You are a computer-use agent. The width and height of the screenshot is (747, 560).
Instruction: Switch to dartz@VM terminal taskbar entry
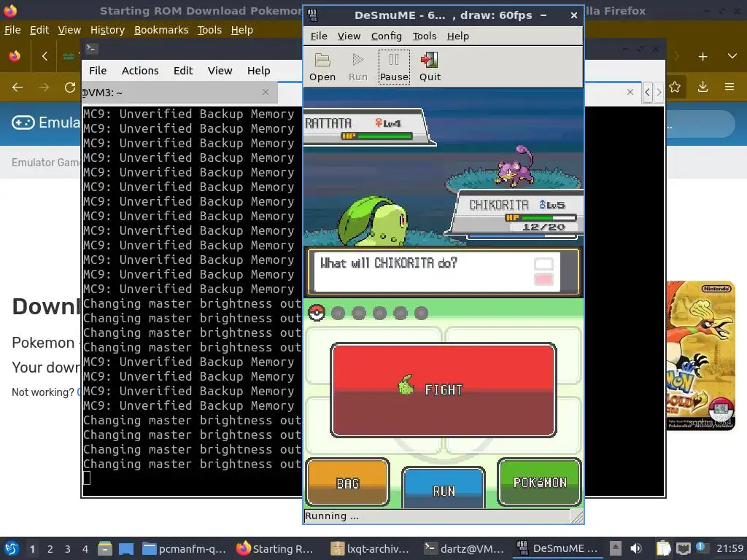[465, 549]
